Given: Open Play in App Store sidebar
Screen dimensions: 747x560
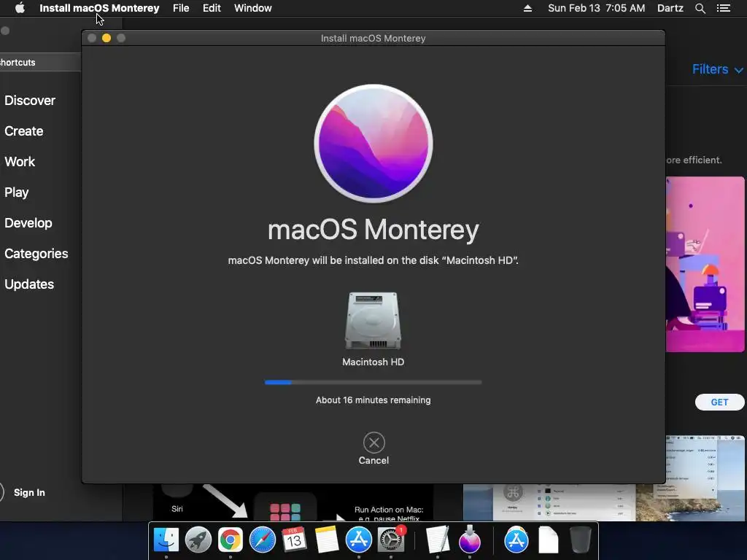Looking at the screenshot, I should pyautogui.click(x=17, y=192).
